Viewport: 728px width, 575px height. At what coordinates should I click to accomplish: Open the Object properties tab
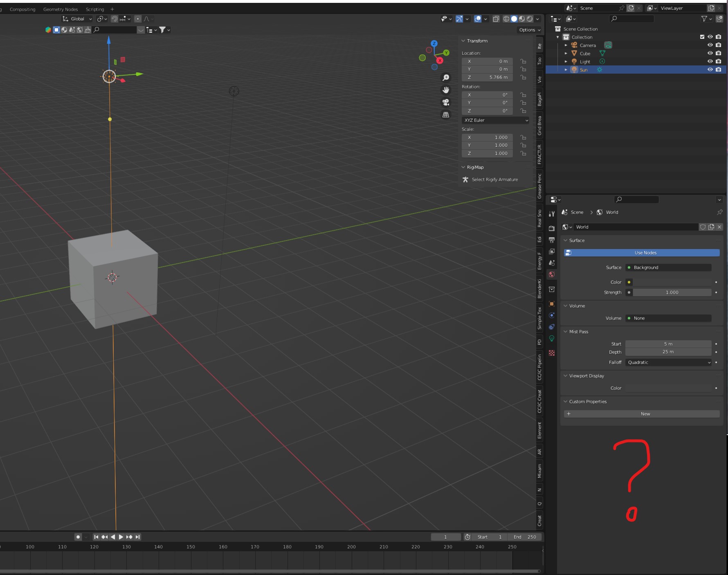pyautogui.click(x=552, y=304)
